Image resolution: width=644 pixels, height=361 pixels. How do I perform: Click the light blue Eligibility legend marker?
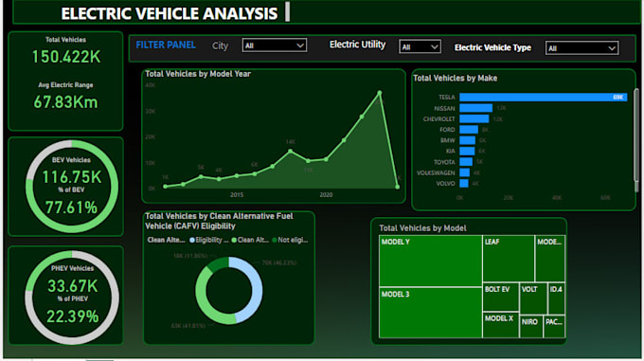(192, 241)
